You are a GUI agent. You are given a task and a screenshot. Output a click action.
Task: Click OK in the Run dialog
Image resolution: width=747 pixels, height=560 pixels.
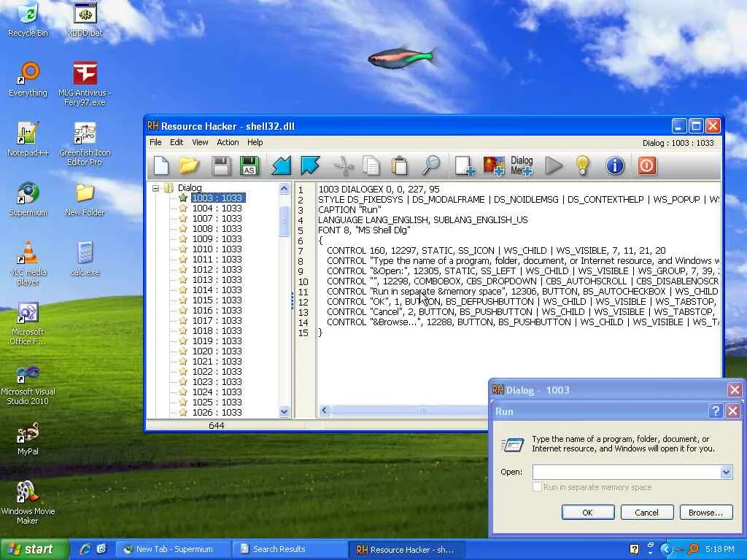tap(587, 513)
